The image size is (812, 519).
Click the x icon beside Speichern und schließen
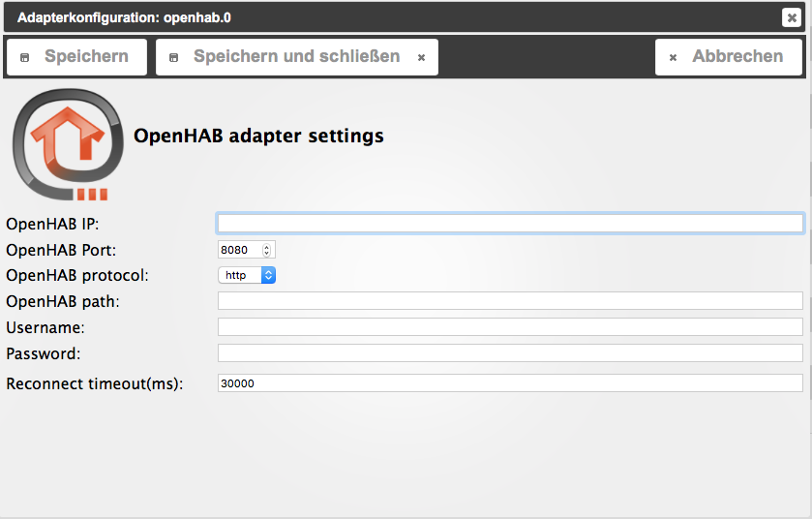(421, 58)
